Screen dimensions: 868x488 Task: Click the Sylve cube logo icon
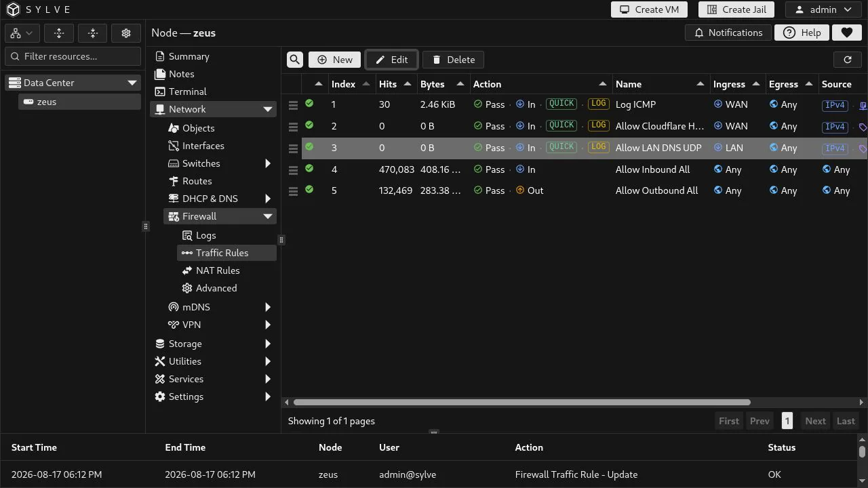(13, 9)
